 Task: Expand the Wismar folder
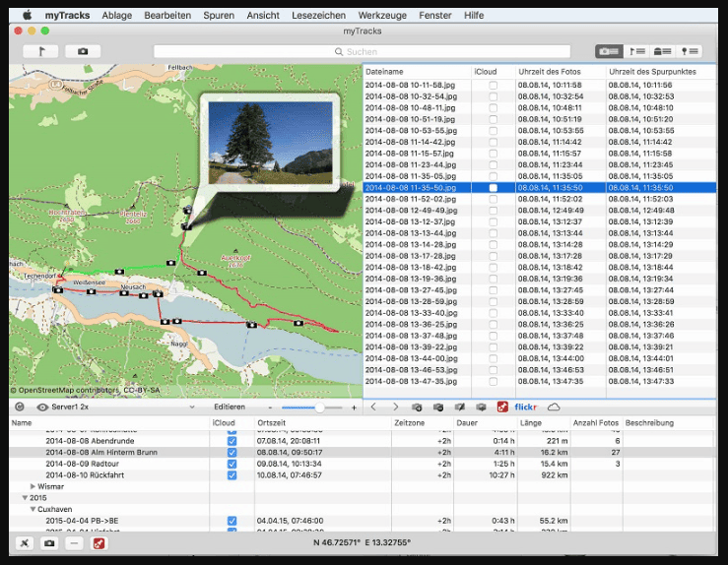(33, 486)
